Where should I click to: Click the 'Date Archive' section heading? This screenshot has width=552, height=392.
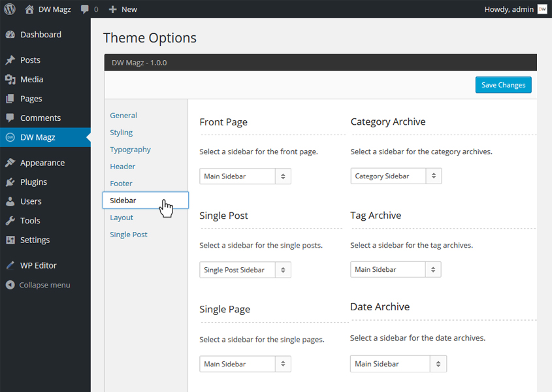click(x=380, y=307)
